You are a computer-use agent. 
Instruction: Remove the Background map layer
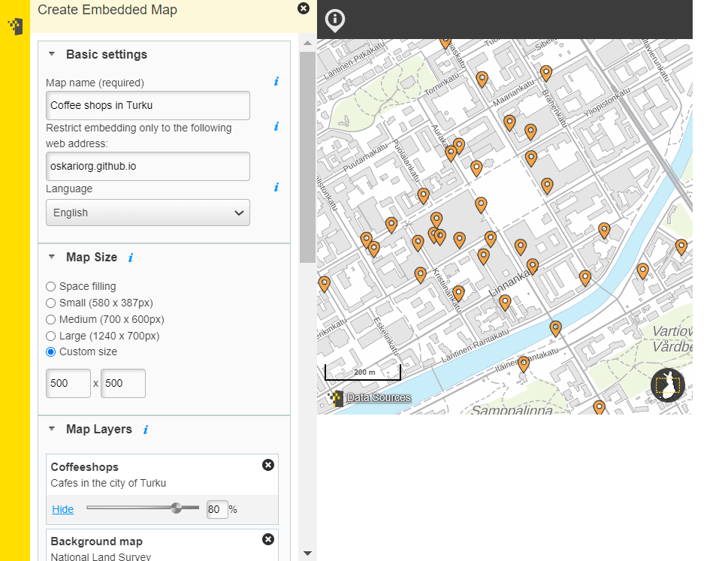tap(268, 539)
